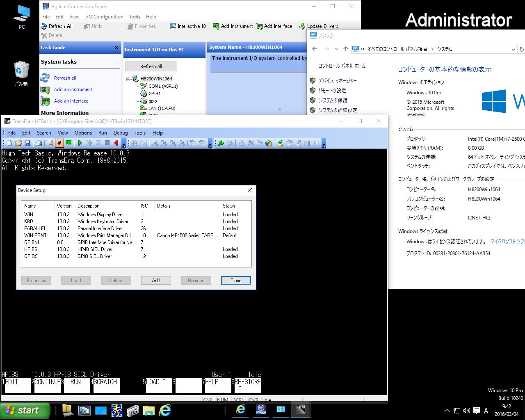The height and width of the screenshot is (420, 525).
Task: Open the HTBasic File menu
Action: click(x=12, y=133)
